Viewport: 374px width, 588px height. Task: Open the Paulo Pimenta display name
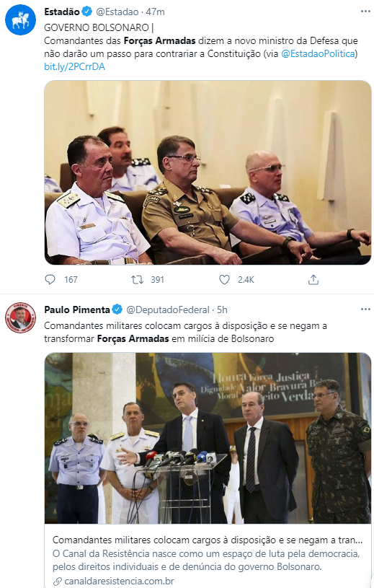77,310
